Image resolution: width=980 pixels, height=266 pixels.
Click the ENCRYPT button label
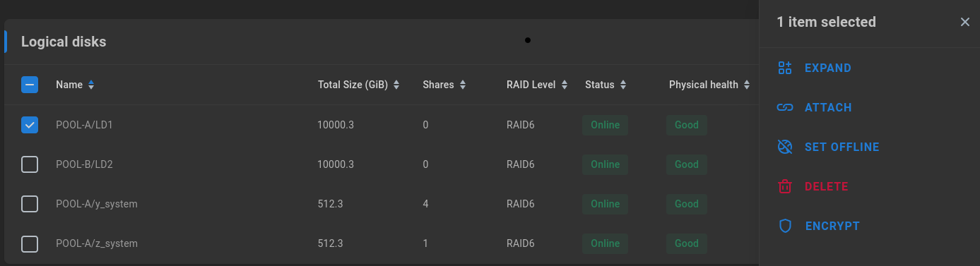click(x=832, y=226)
